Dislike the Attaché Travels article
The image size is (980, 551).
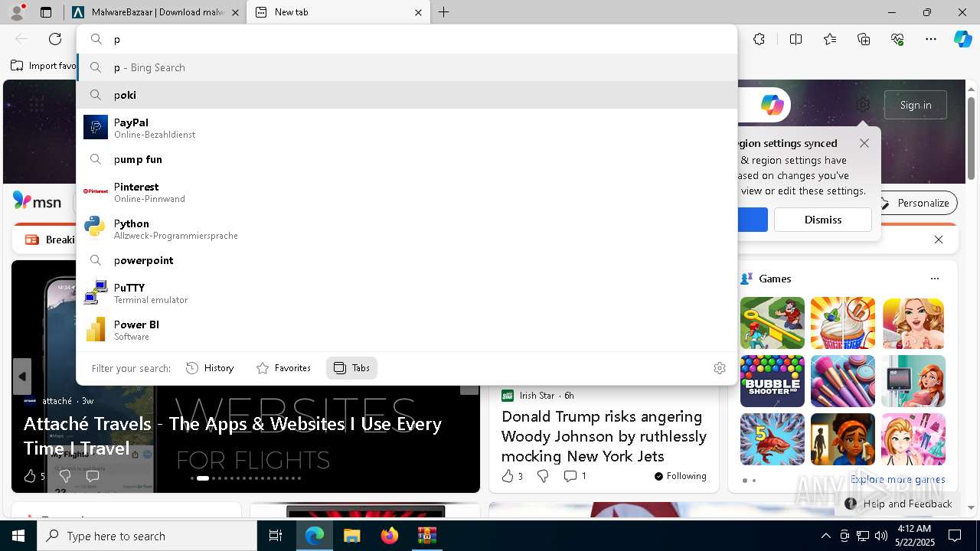[x=65, y=476]
